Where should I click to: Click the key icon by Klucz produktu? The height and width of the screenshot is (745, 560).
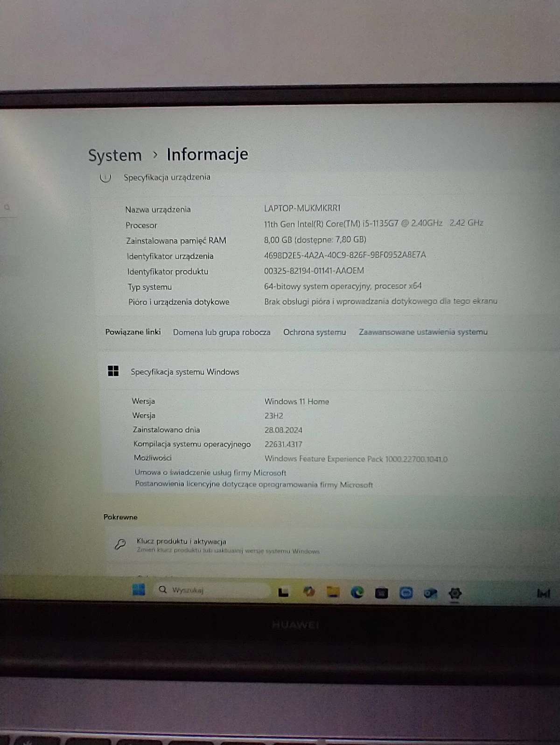point(120,544)
